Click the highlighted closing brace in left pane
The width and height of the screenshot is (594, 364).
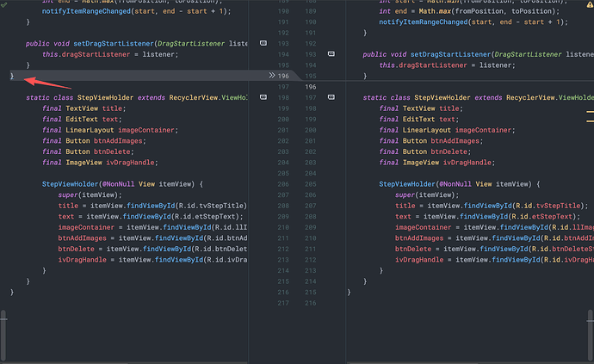point(12,76)
